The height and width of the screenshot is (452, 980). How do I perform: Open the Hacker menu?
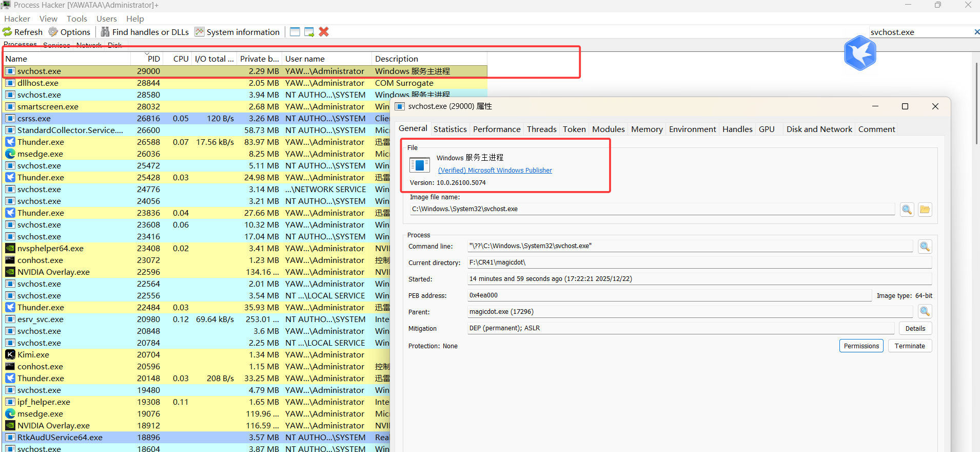[17, 18]
